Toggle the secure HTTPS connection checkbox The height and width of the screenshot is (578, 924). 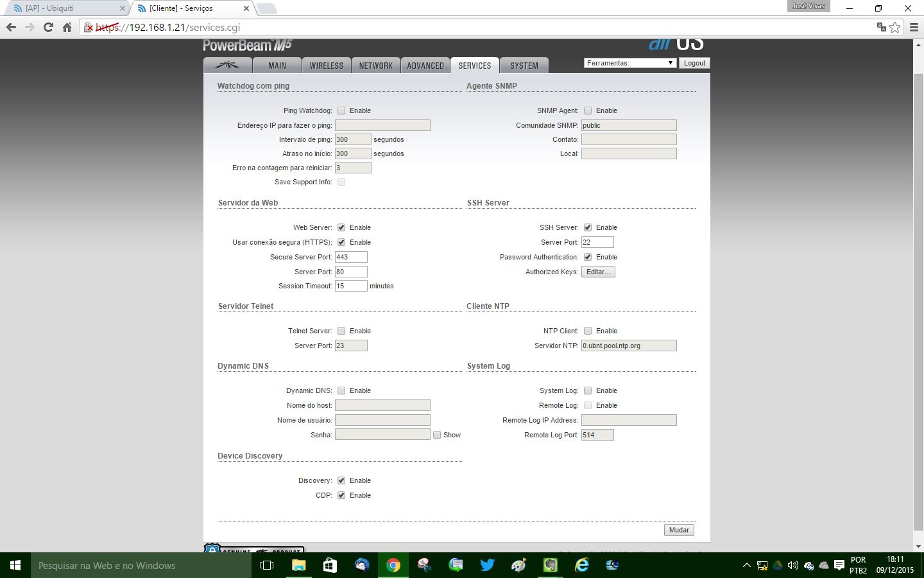point(341,242)
